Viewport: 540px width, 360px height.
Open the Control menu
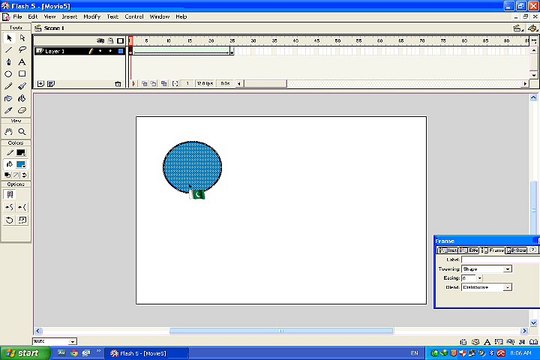[134, 17]
